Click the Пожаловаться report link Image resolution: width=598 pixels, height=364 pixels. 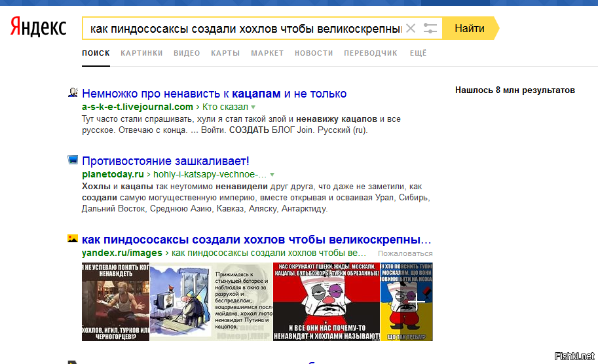coord(405,253)
